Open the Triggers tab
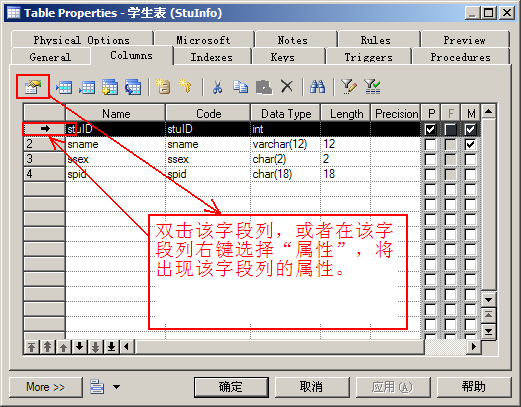 coord(368,57)
